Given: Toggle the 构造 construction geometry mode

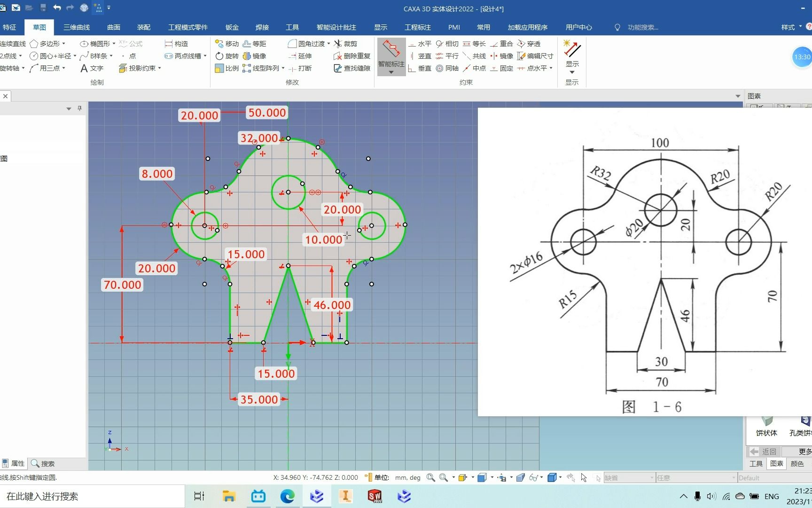Looking at the screenshot, I should (177, 44).
